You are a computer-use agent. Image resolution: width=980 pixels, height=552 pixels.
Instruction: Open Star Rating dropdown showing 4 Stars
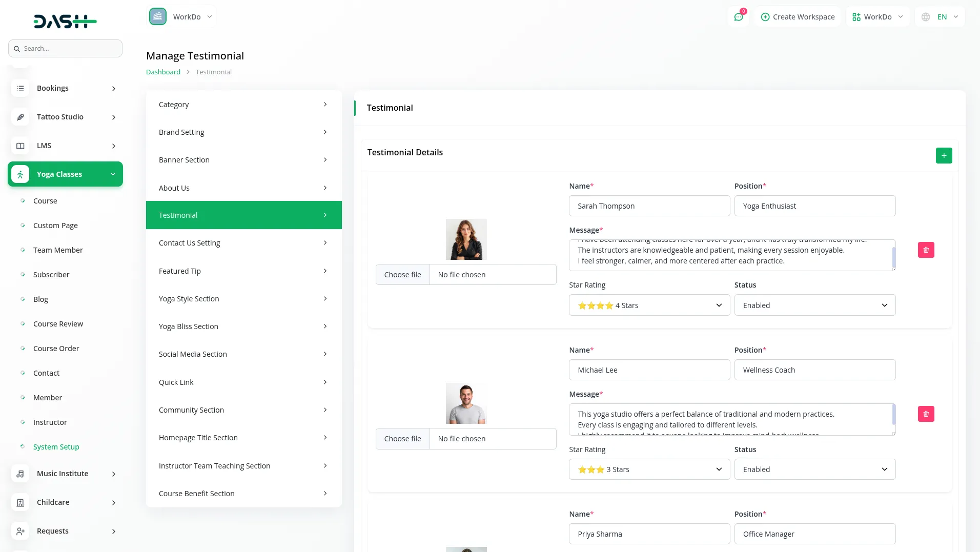pyautogui.click(x=649, y=305)
